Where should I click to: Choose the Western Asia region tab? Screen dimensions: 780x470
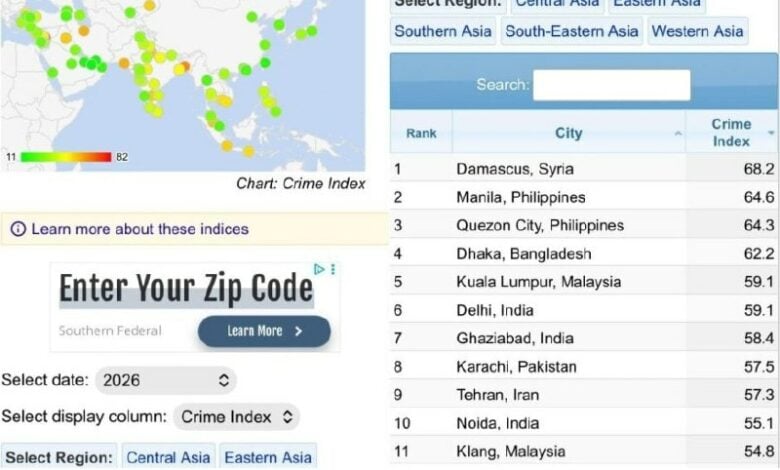pos(697,31)
